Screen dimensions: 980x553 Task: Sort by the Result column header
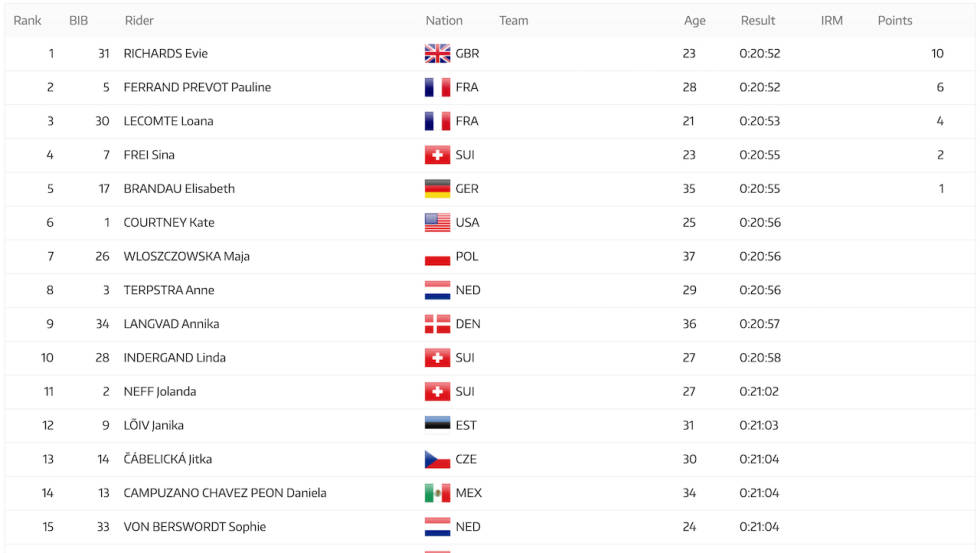coord(758,21)
